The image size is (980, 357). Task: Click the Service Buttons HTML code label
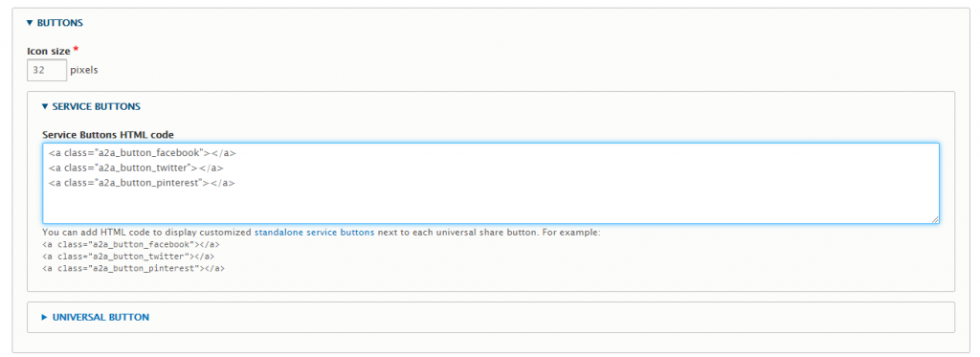pyautogui.click(x=107, y=134)
